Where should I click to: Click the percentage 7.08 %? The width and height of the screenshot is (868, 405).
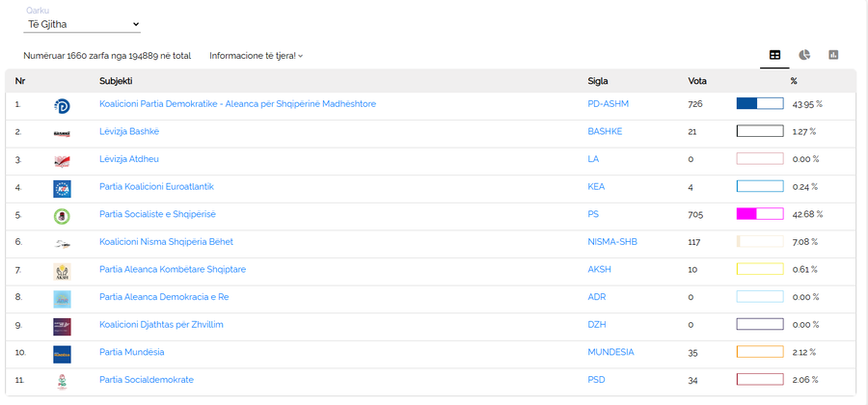click(x=805, y=242)
